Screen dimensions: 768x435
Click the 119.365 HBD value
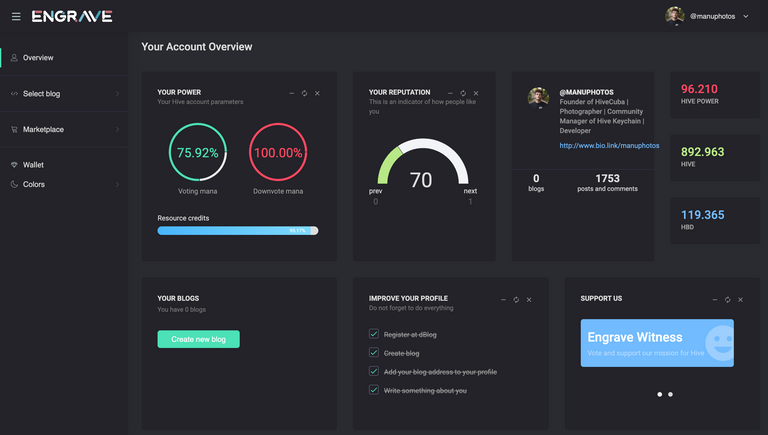coord(702,215)
